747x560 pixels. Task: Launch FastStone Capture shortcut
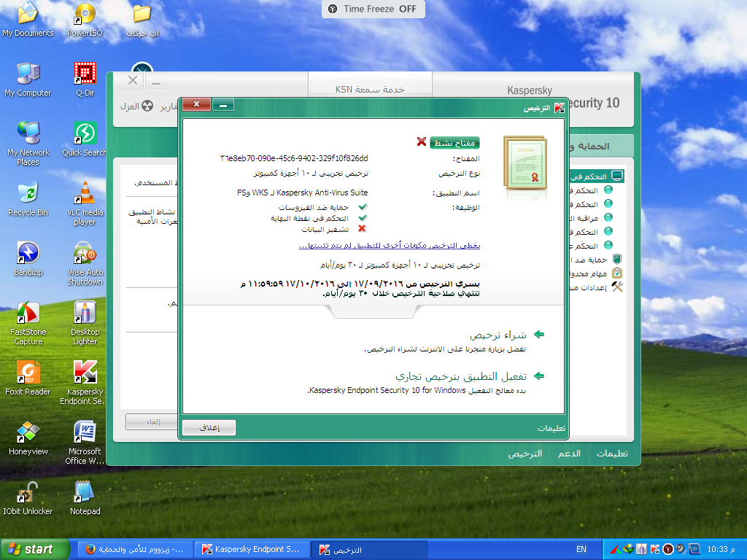pyautogui.click(x=28, y=323)
